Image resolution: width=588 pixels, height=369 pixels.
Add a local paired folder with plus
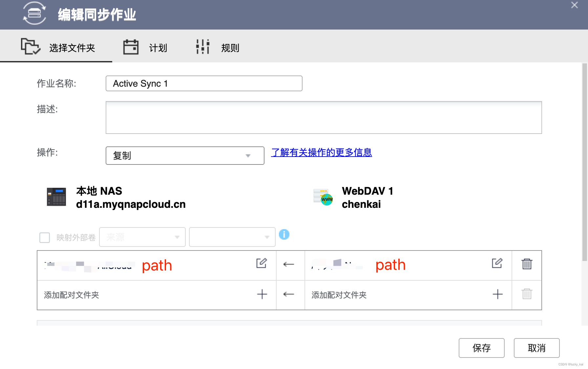pyautogui.click(x=262, y=294)
